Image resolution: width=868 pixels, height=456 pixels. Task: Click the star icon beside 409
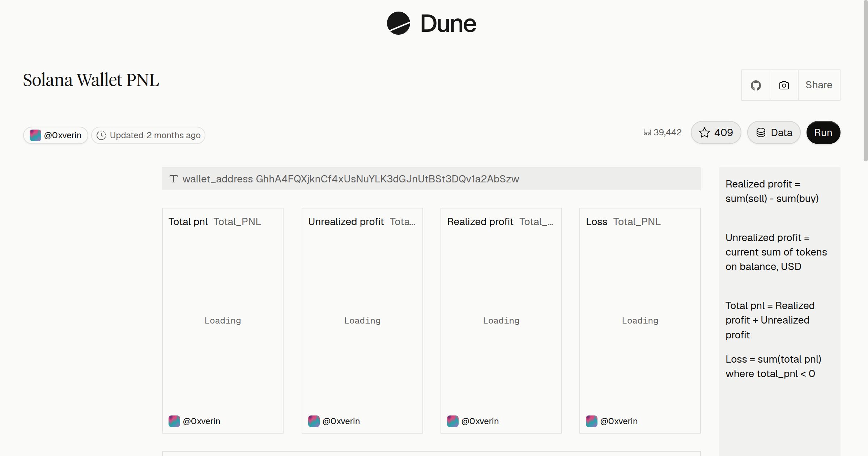[704, 132]
